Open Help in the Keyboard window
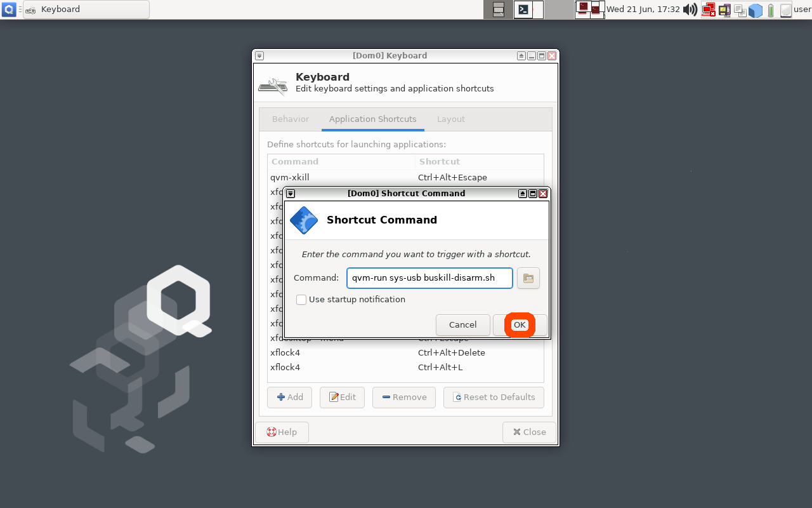This screenshot has height=508, width=812. click(x=282, y=432)
